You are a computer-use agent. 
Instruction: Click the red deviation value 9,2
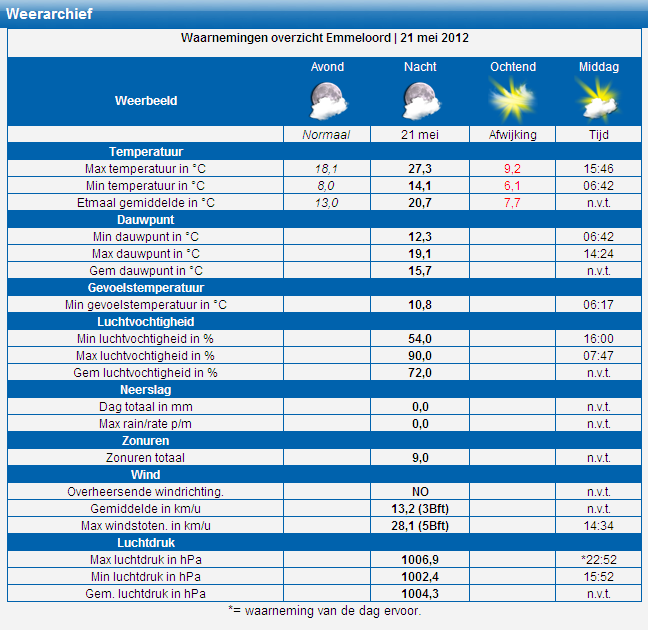coord(512,169)
